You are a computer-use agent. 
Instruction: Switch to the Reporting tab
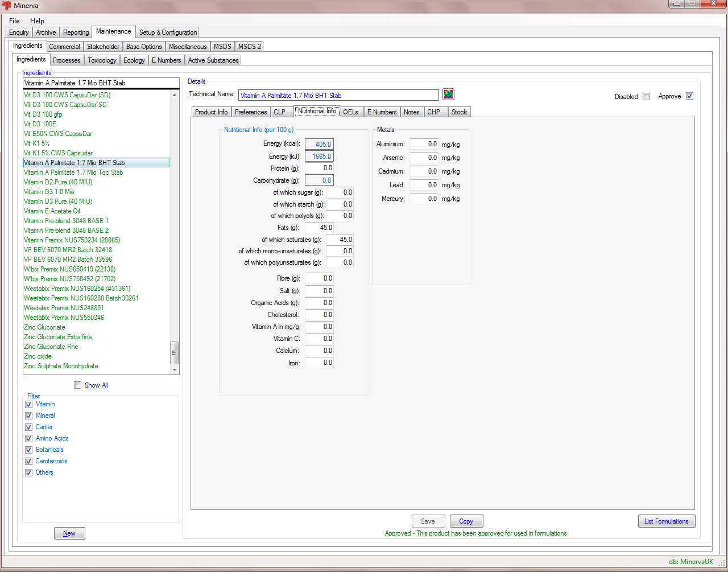click(x=76, y=32)
